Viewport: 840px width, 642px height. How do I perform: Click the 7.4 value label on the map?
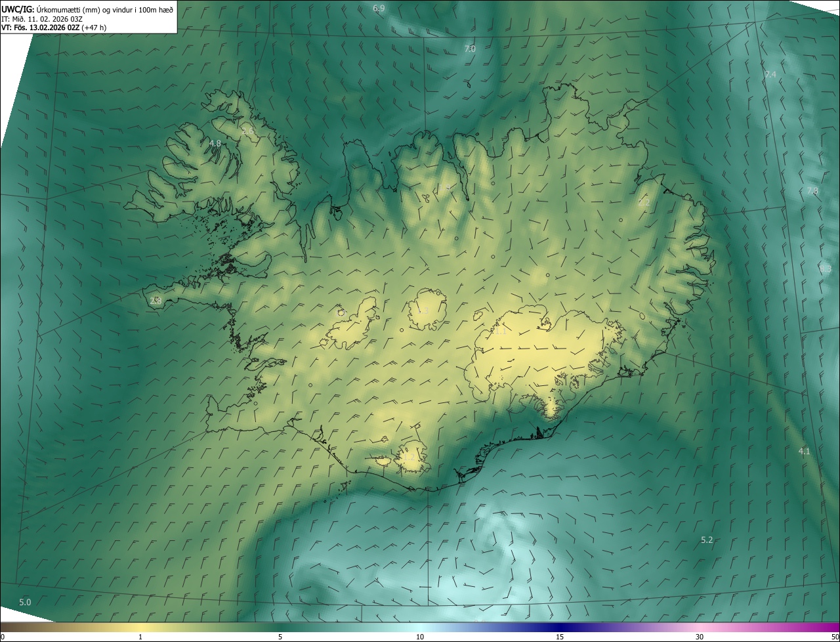770,75
